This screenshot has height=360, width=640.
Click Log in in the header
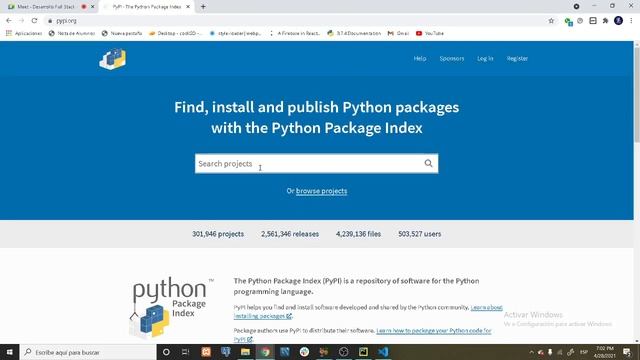485,58
